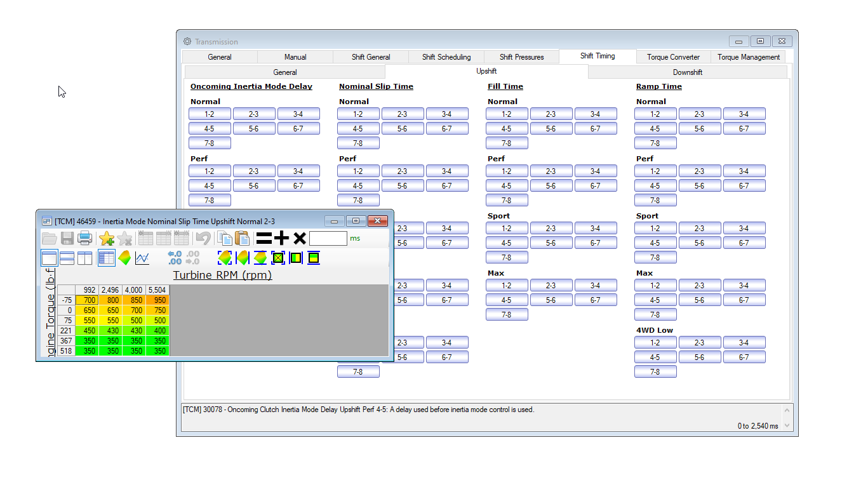Toggle the 3D surface view icon
Image resolution: width=868 pixels, height=487 pixels.
pyautogui.click(x=124, y=258)
